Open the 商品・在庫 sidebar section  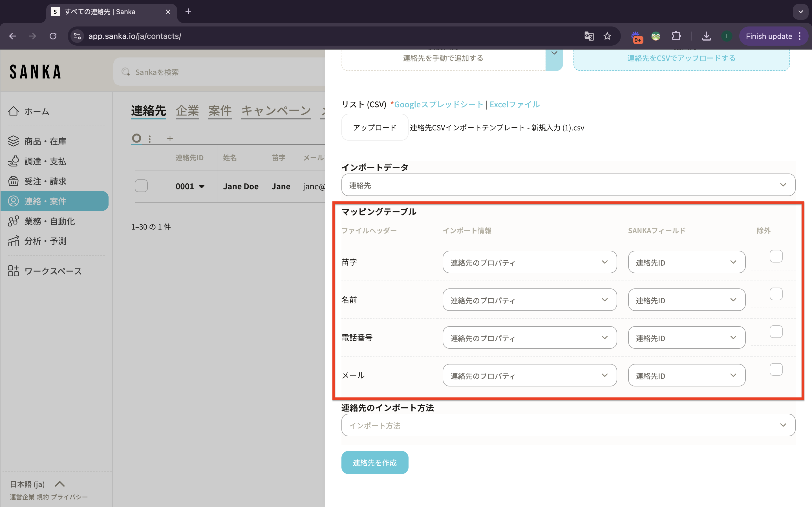[x=45, y=141]
